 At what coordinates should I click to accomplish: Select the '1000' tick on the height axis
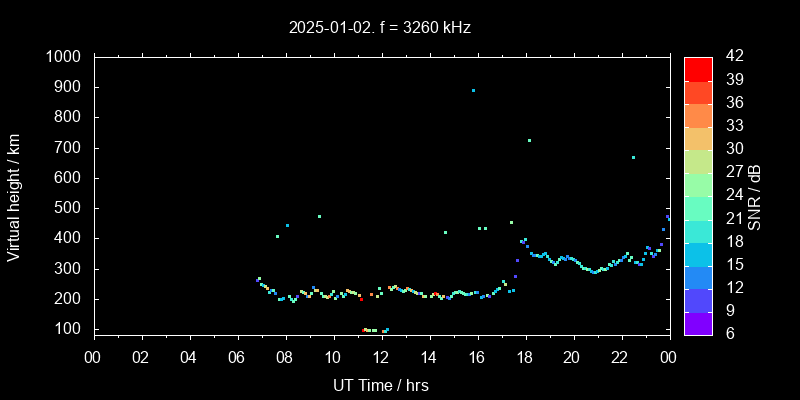coord(65,57)
